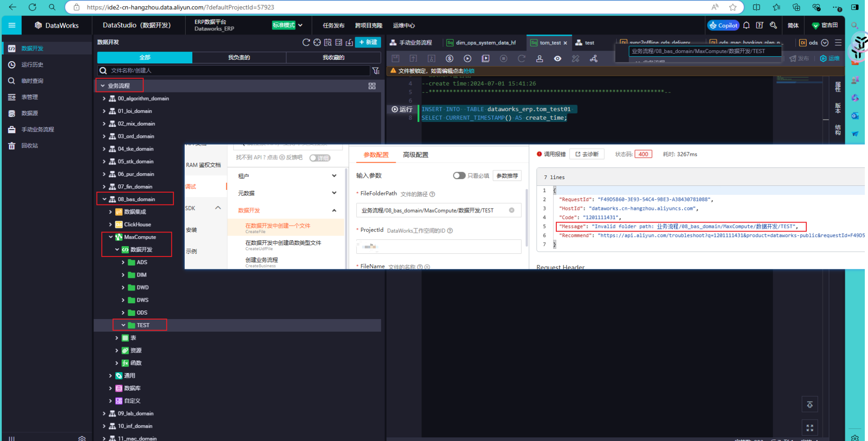Open the notification bell
Viewport: 868px width, 441px height.
pyautogui.click(x=746, y=25)
